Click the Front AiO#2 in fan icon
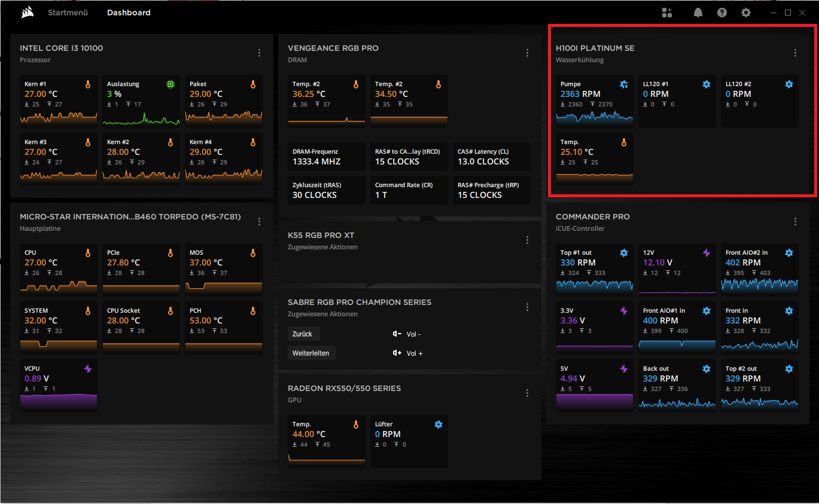This screenshot has width=819, height=504. coord(789,253)
